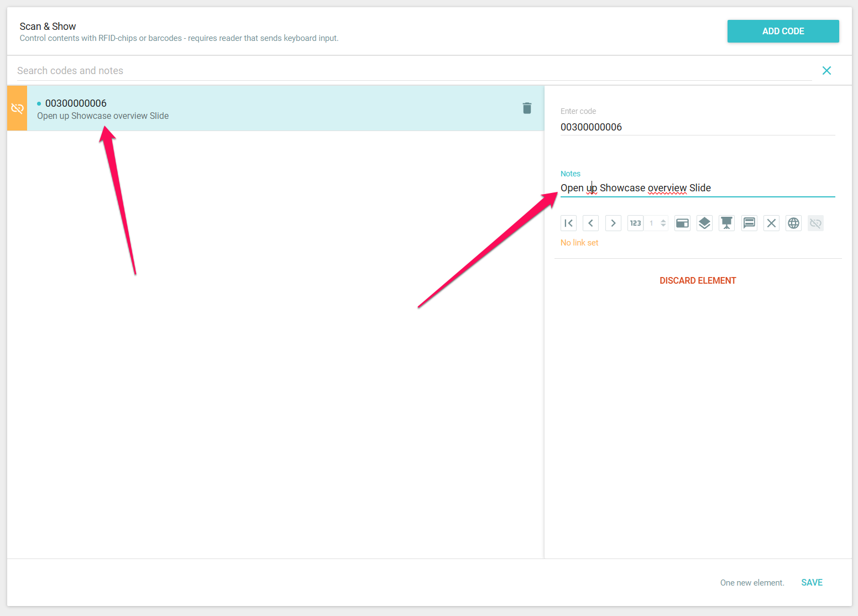Click the orange broken-link icon on list item
The height and width of the screenshot is (616, 858).
pyautogui.click(x=17, y=108)
